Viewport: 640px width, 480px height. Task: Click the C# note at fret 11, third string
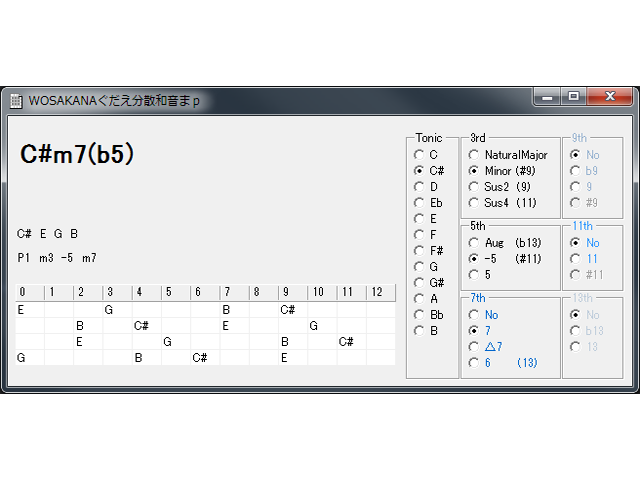[346, 342]
